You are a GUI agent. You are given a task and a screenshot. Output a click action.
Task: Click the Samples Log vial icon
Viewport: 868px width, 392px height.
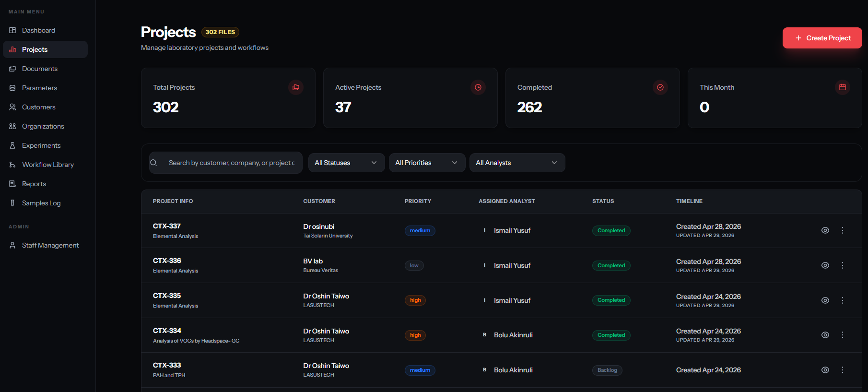pos(12,203)
